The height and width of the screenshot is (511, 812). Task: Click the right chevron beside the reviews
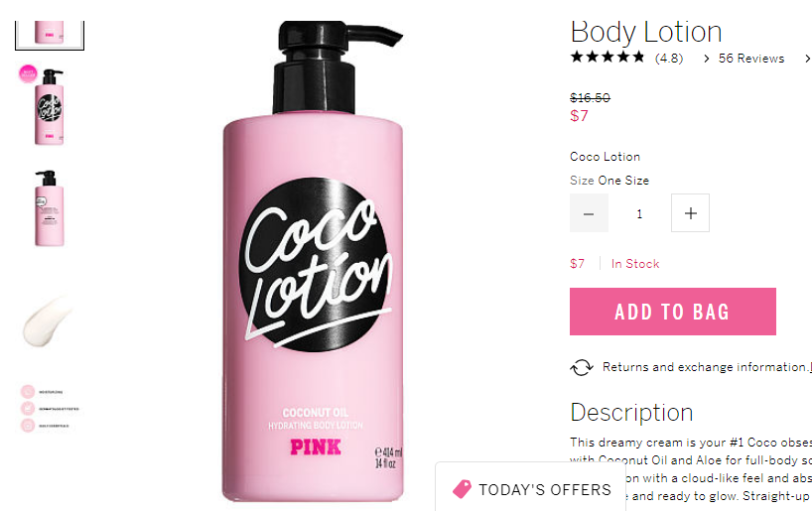click(x=807, y=59)
